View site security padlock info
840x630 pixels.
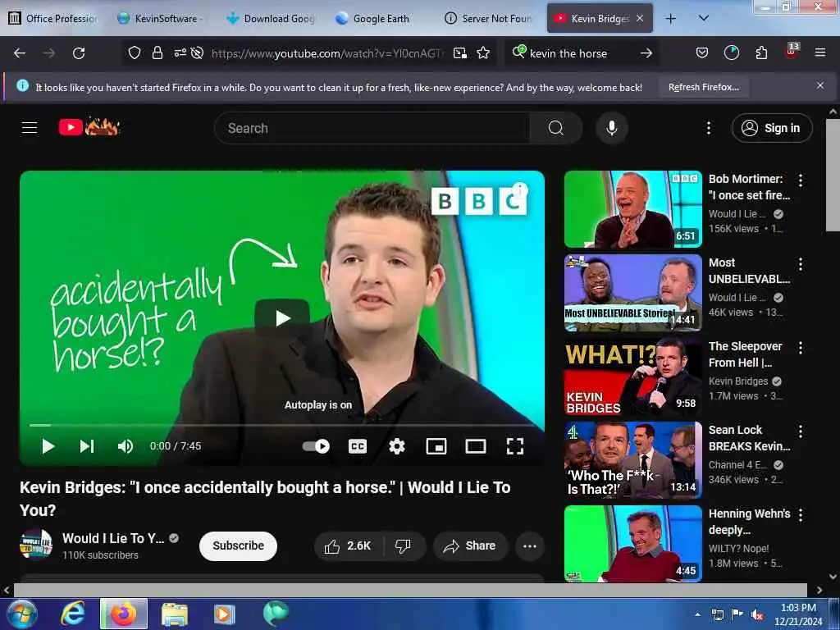[x=157, y=52]
